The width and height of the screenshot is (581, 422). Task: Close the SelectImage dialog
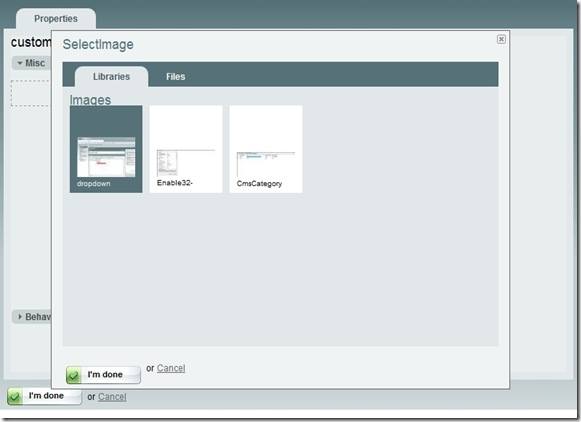tap(501, 39)
